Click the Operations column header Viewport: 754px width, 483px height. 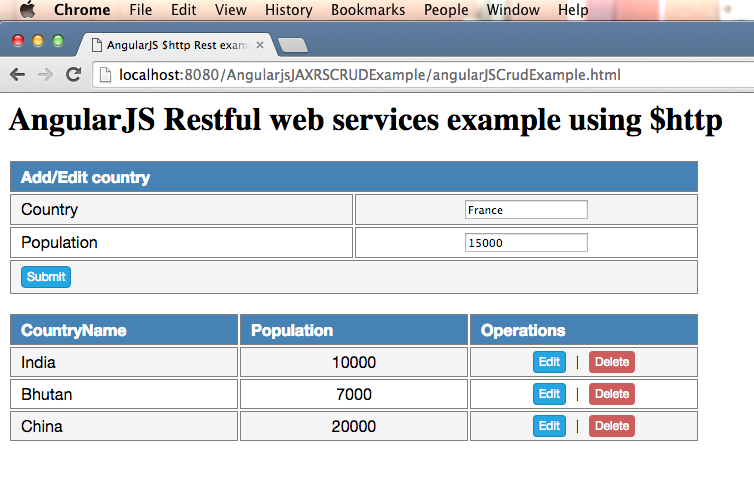coord(583,330)
